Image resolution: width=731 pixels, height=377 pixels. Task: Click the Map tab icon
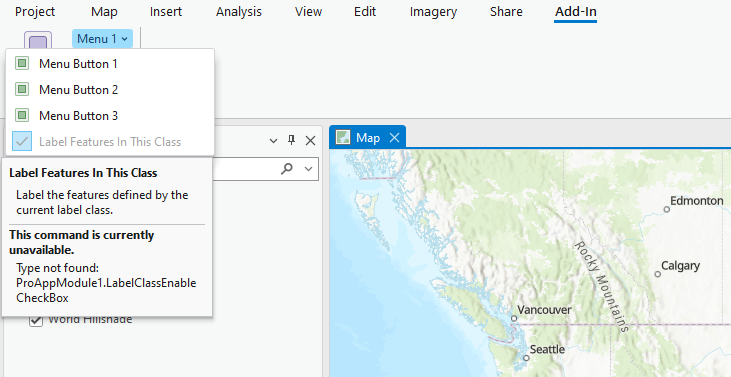click(343, 137)
